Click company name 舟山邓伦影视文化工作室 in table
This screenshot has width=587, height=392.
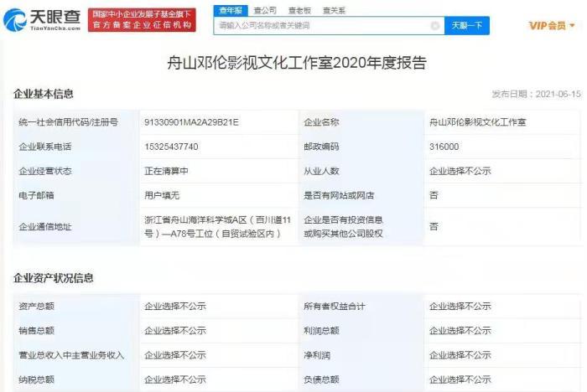477,122
